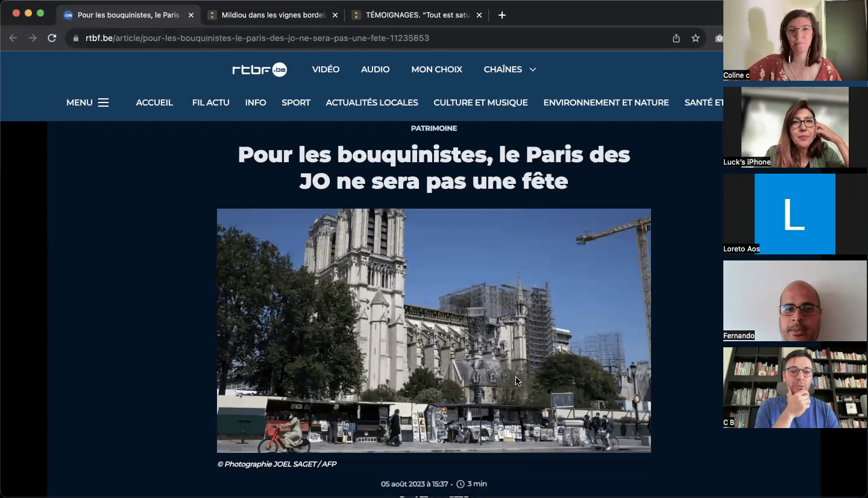
Task: Open ACTUALITÉS LOCALES
Action: click(372, 102)
